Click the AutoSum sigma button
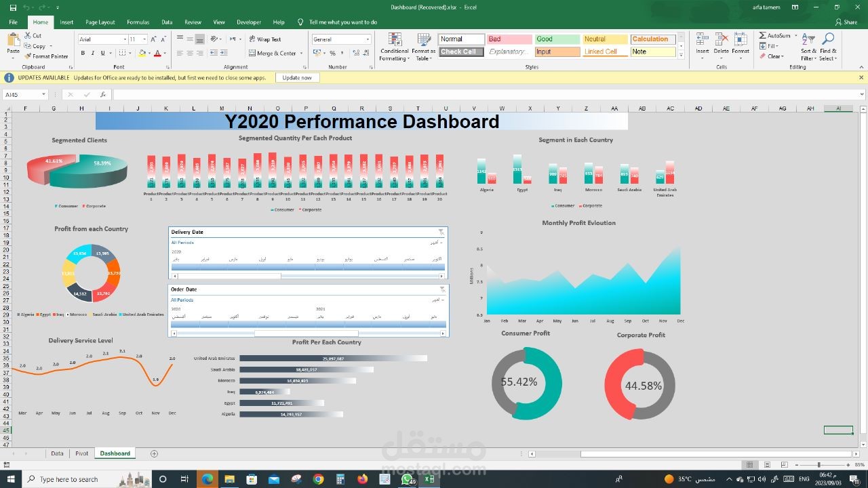Screen dimensions: 868x488 click(775, 35)
